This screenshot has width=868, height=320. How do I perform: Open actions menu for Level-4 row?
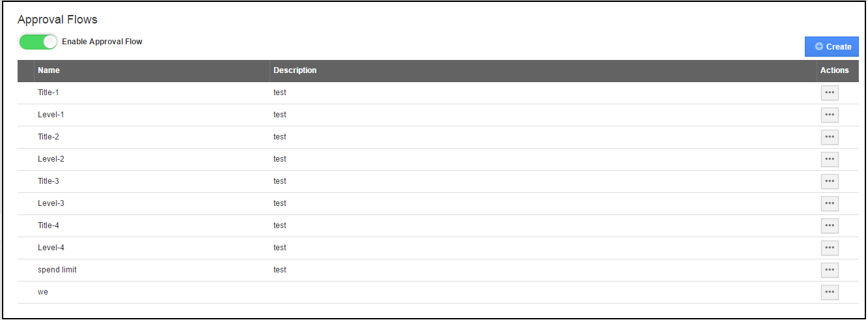tap(829, 248)
